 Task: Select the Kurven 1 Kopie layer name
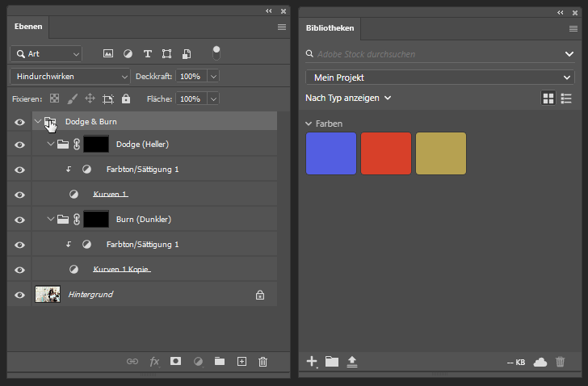point(121,270)
